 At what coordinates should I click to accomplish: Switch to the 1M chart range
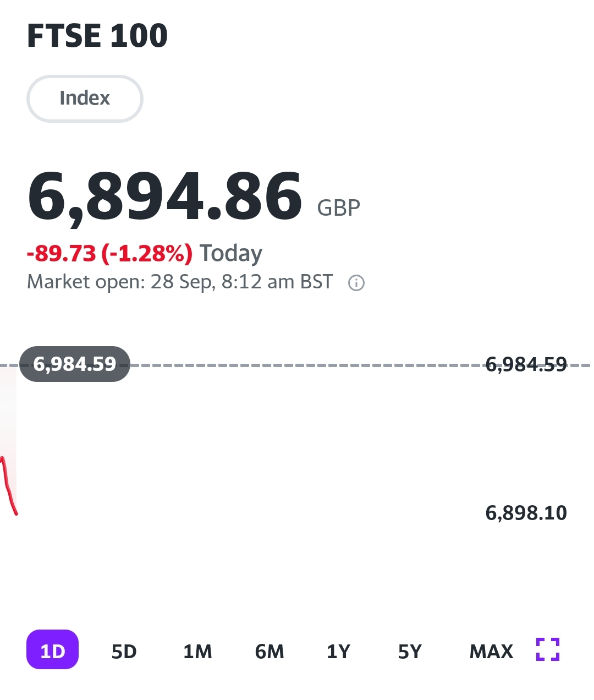click(197, 652)
